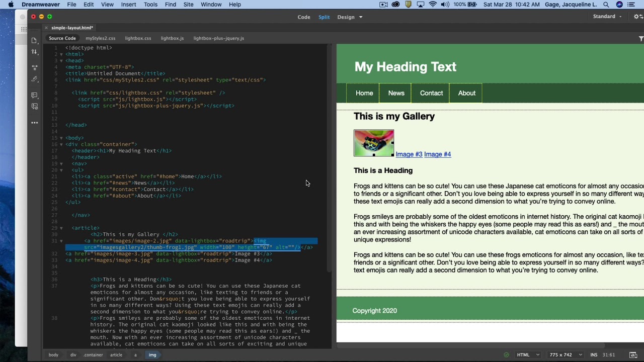This screenshot has height=362, width=644.
Task: Open the Apple menu
Action: pyautogui.click(x=11, y=5)
